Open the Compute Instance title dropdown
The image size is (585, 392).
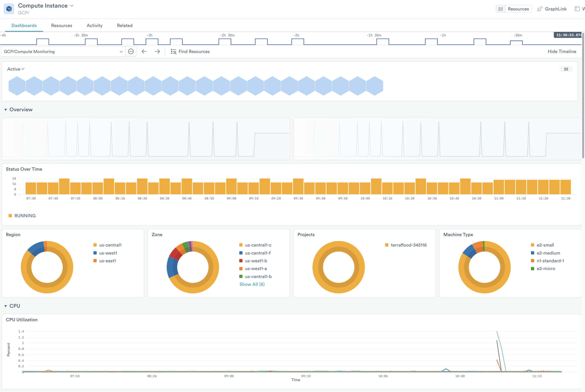(x=72, y=6)
